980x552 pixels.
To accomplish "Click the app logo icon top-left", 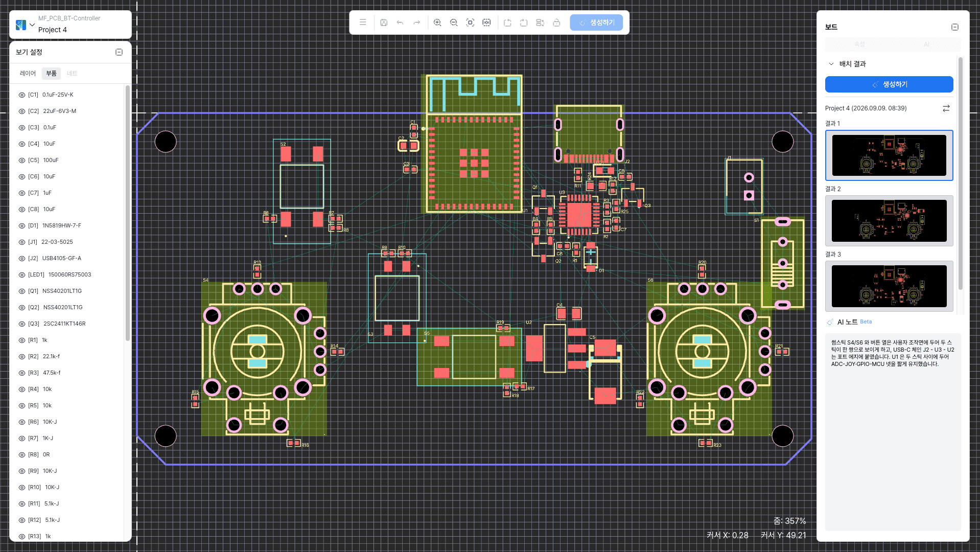I will pos(21,25).
